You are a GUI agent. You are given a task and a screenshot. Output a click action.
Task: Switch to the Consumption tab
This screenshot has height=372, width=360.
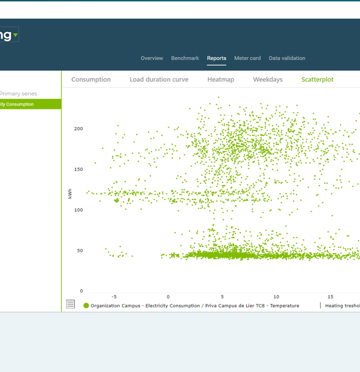91,80
